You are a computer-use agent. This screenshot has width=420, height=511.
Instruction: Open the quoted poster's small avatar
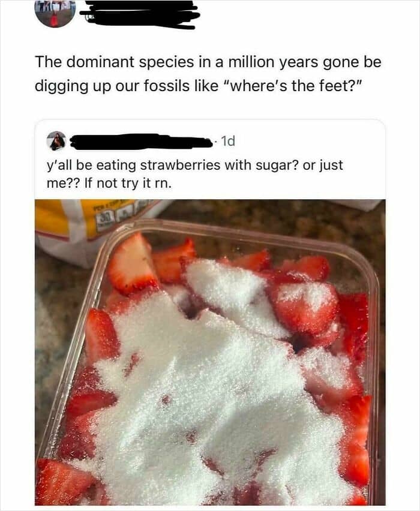click(x=58, y=142)
